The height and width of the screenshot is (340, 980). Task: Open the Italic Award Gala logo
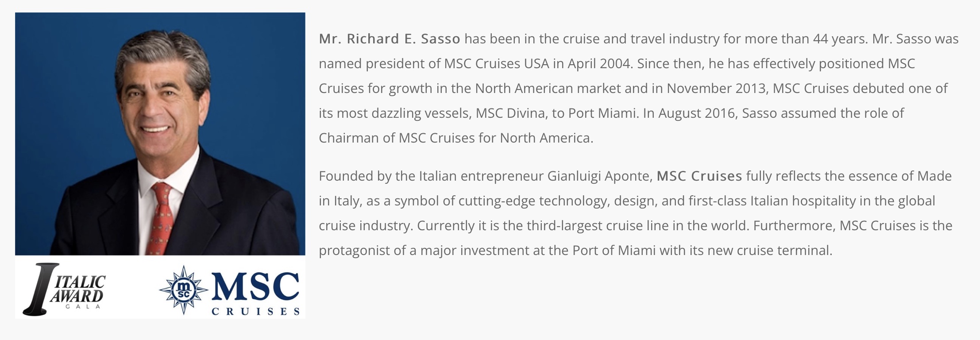coord(65,289)
